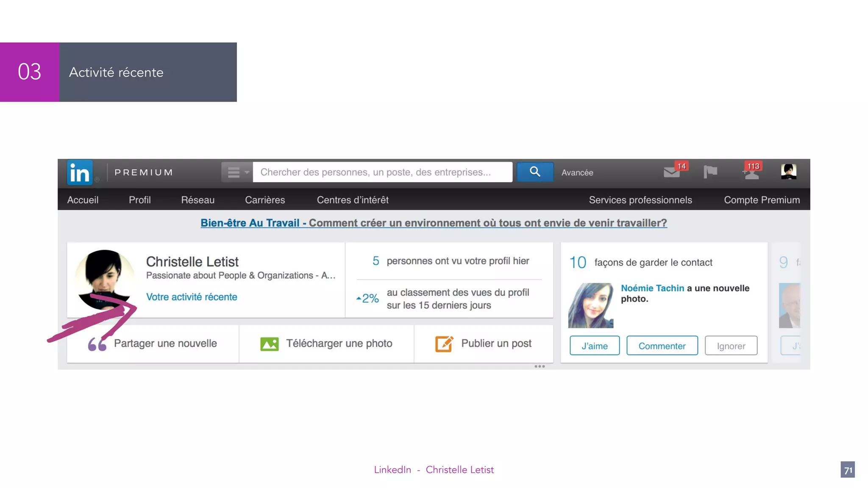Click the Passionate about People & Organizations headline

(241, 276)
